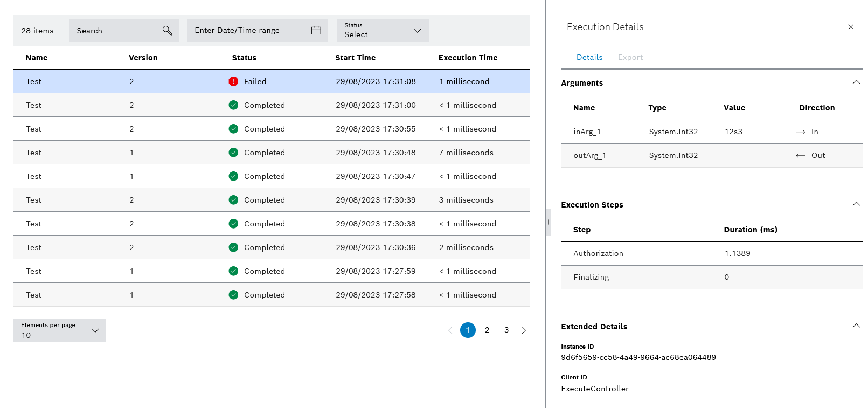Open Elements per page dropdown

60,330
